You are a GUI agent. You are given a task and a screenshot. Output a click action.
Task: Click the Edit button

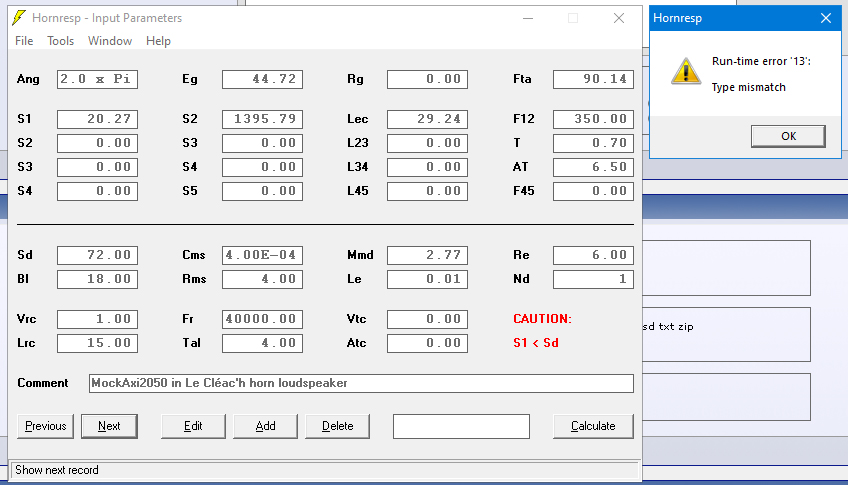coord(193,426)
